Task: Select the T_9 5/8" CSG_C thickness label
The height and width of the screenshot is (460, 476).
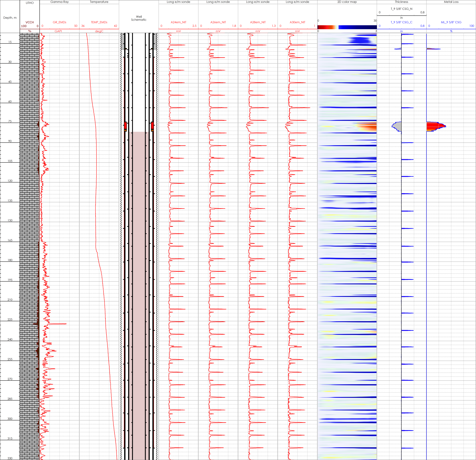Action: coord(401,22)
